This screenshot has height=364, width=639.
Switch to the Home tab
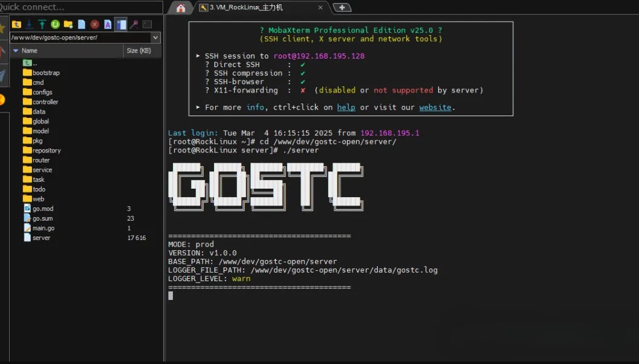(x=180, y=8)
